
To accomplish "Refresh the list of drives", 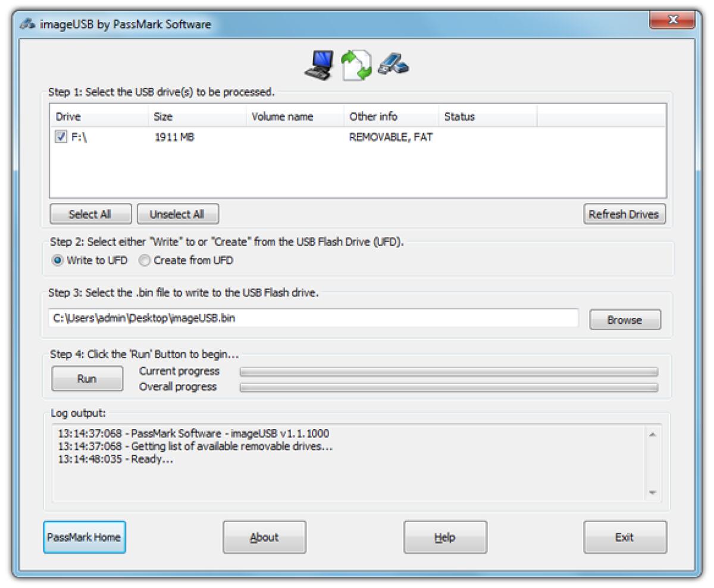I will pyautogui.click(x=624, y=214).
